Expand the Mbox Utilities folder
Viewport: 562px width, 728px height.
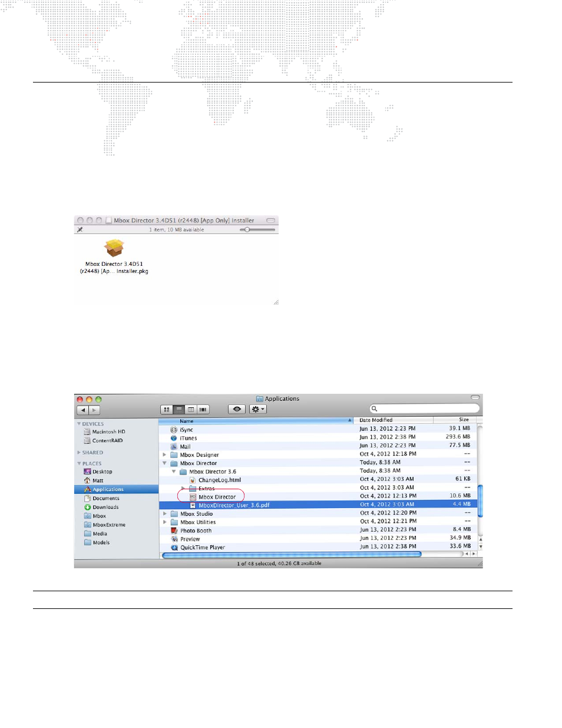pyautogui.click(x=164, y=522)
